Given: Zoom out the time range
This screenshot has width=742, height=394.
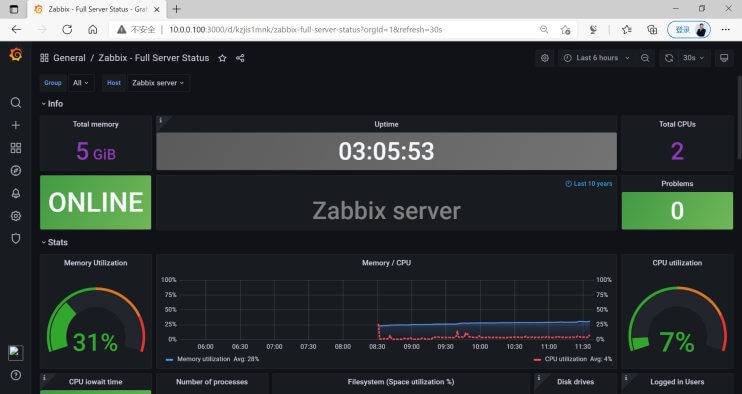Looking at the screenshot, I should point(645,58).
